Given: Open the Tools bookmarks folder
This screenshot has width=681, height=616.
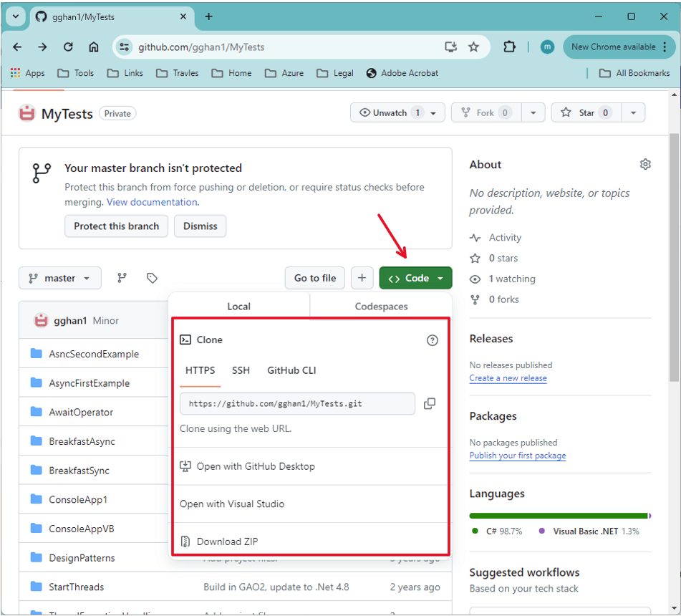Looking at the screenshot, I should tap(76, 73).
